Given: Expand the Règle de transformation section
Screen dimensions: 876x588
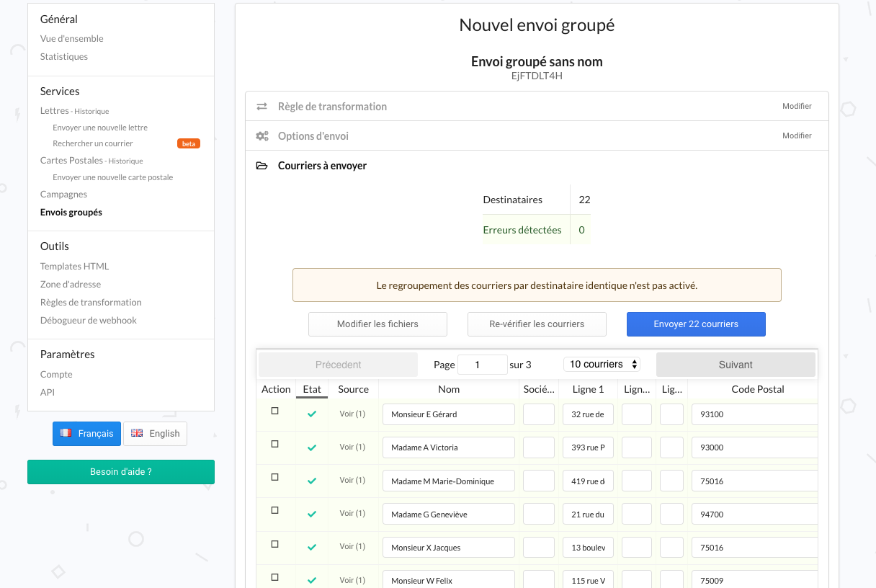Looking at the screenshot, I should [x=537, y=107].
